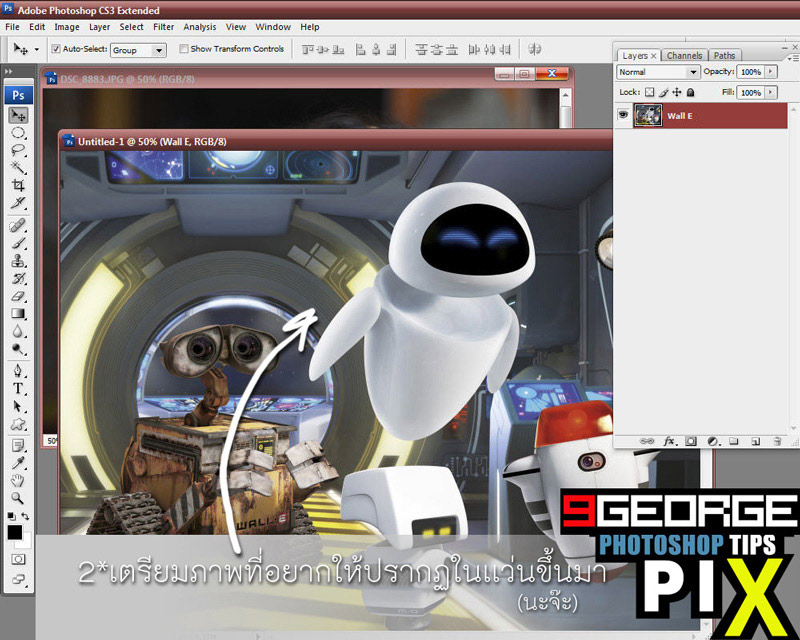Reset default foreground and background colors

(11, 516)
